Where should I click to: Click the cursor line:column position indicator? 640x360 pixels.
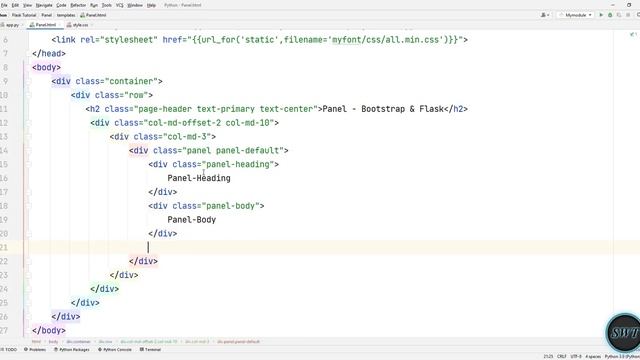548,356
